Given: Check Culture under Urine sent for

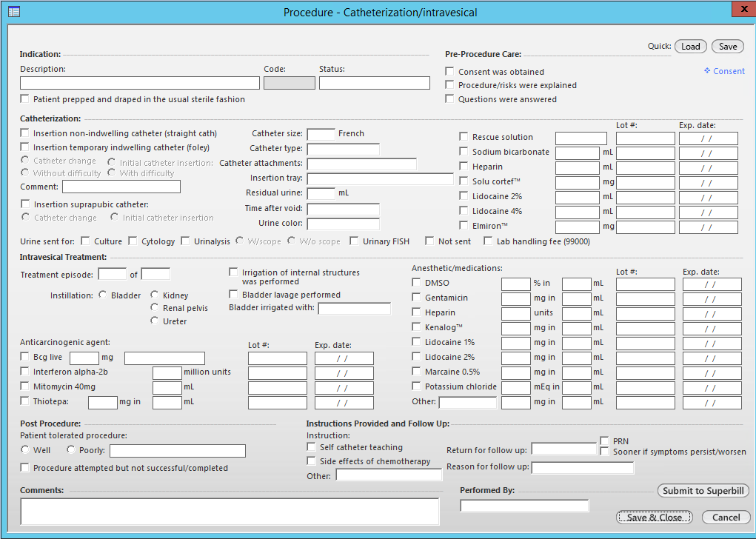Looking at the screenshot, I should tap(85, 241).
